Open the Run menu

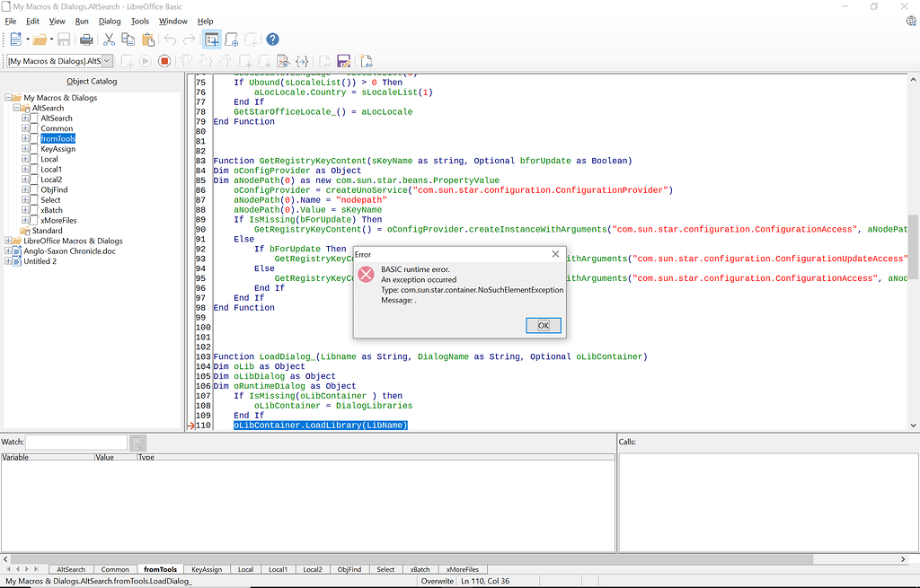pyautogui.click(x=82, y=21)
